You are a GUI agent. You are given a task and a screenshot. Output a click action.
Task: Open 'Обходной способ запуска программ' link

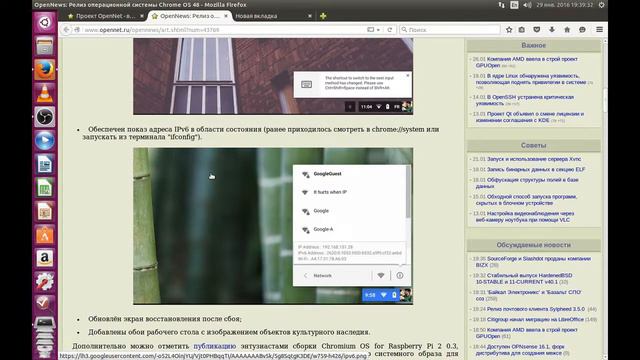(526, 200)
